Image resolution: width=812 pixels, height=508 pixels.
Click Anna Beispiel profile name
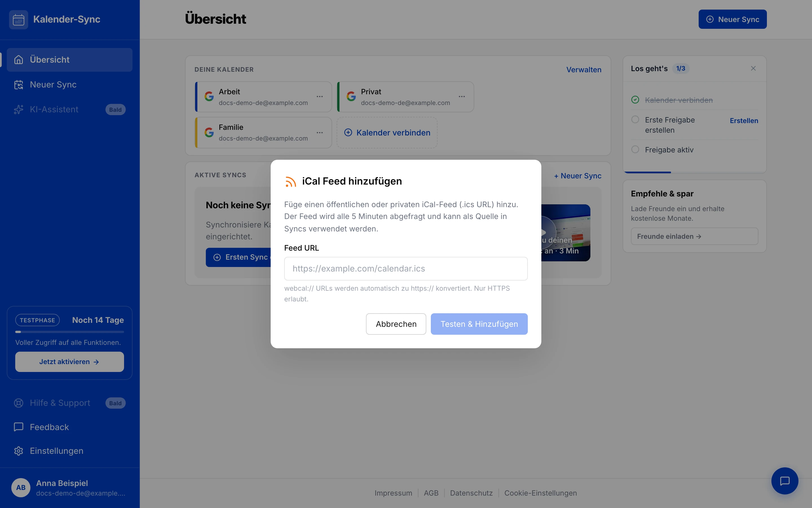(62, 483)
